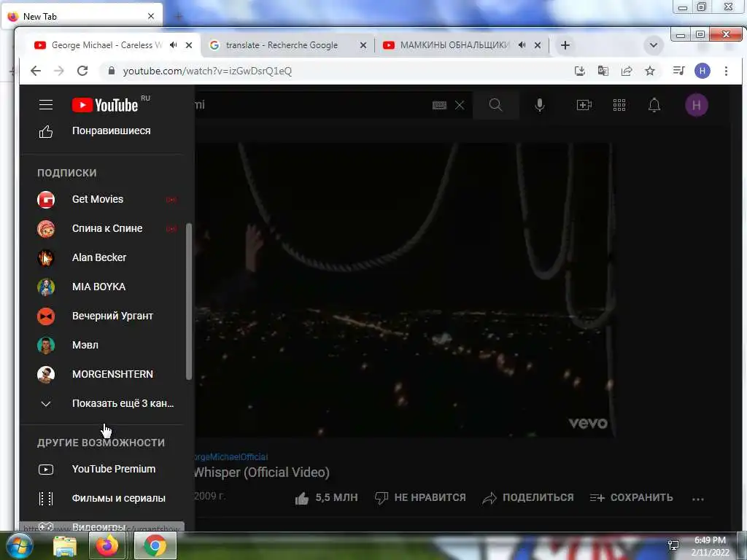Image resolution: width=747 pixels, height=560 pixels.
Task: Click the video player area
Action: tap(404, 289)
